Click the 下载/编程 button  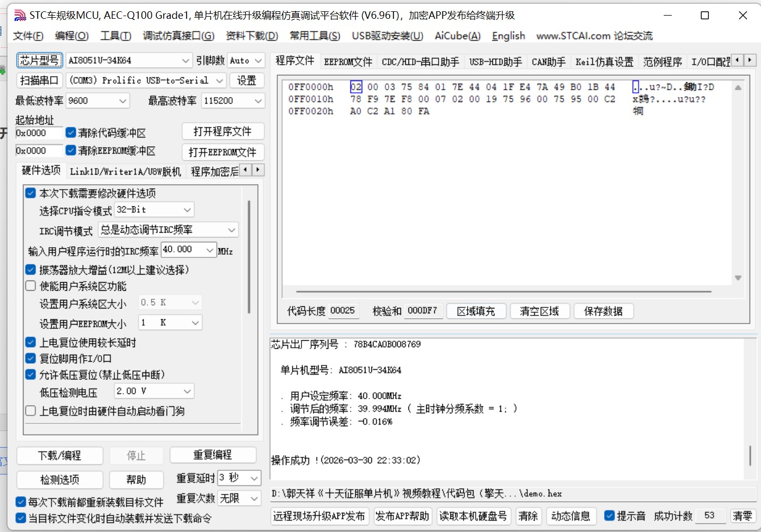[59, 455]
